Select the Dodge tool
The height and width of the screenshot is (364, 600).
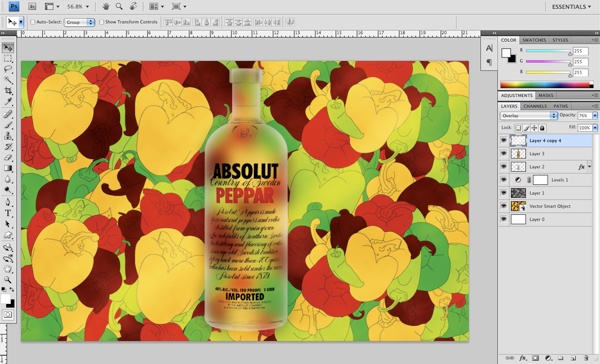pos(8,190)
